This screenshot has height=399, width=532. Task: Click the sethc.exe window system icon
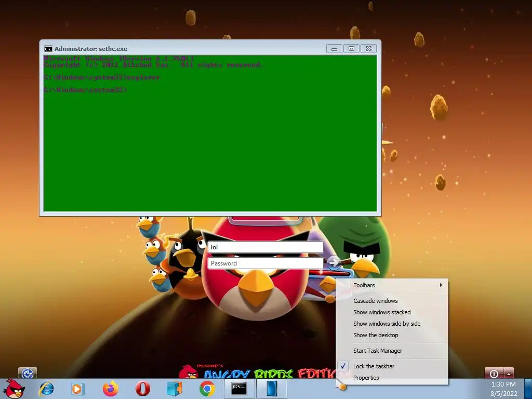48,49
